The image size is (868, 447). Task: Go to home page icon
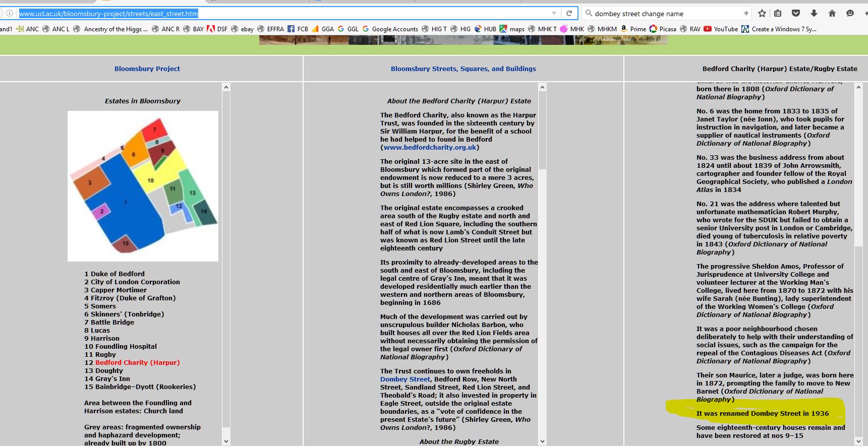832,14
